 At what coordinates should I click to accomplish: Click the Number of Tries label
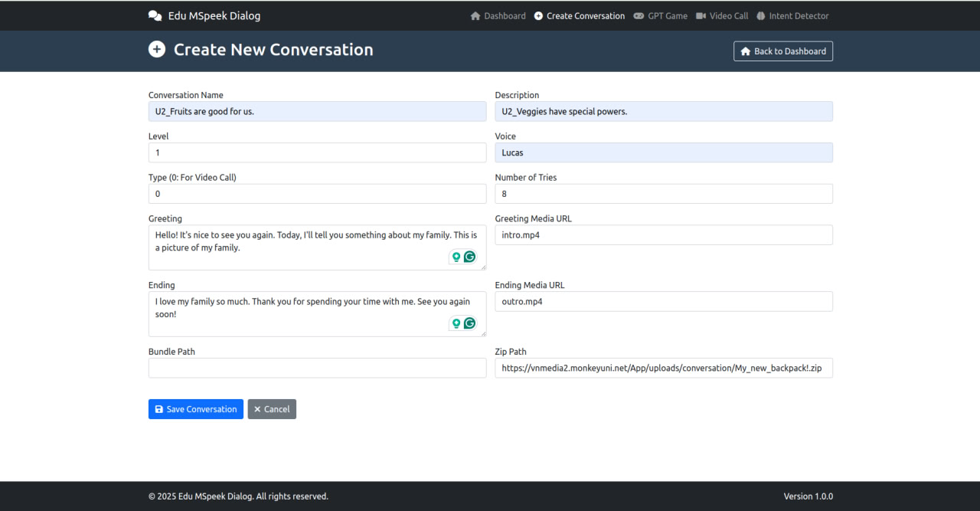526,177
